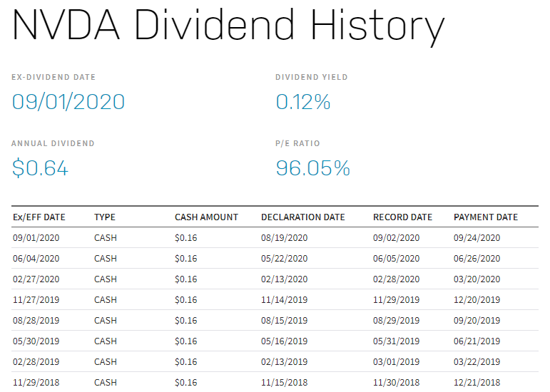
Task: Click $0.16 amount in the 02/27/2020 row
Action: pyautogui.click(x=186, y=279)
